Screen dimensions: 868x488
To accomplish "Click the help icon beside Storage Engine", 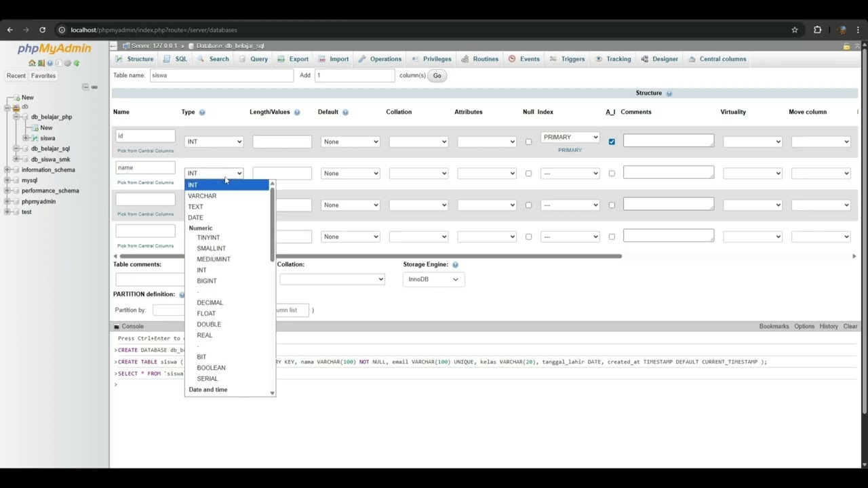I will click(x=455, y=265).
